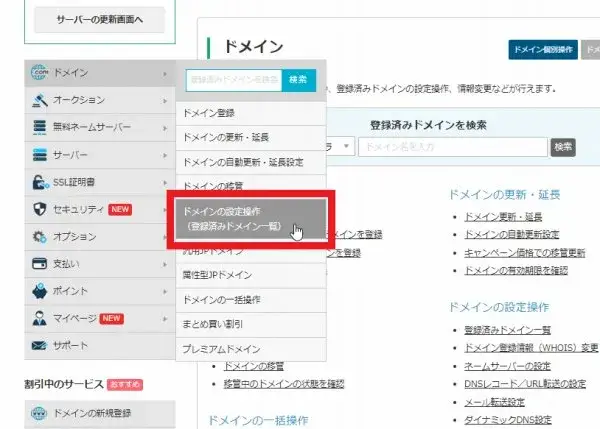Select ドメインの一括操作 flyout menu item
The image size is (600, 429).
point(251,300)
